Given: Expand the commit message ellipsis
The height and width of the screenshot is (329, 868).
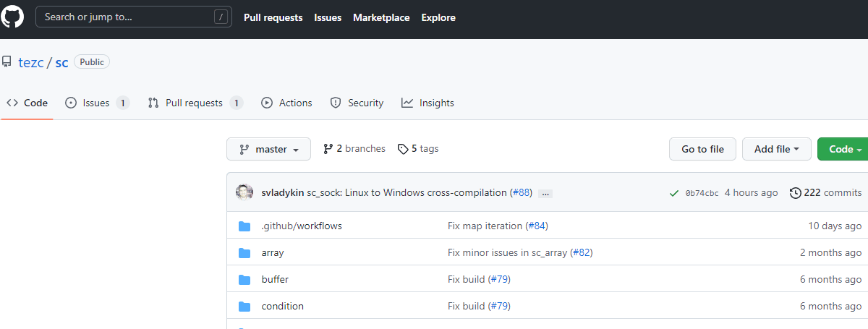Looking at the screenshot, I should point(545,193).
